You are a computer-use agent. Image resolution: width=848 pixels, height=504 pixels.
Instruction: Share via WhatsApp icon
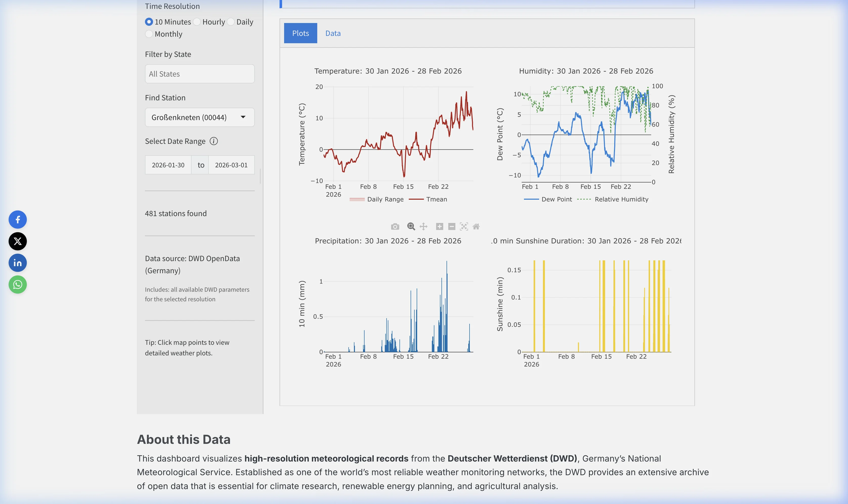pos(17,285)
